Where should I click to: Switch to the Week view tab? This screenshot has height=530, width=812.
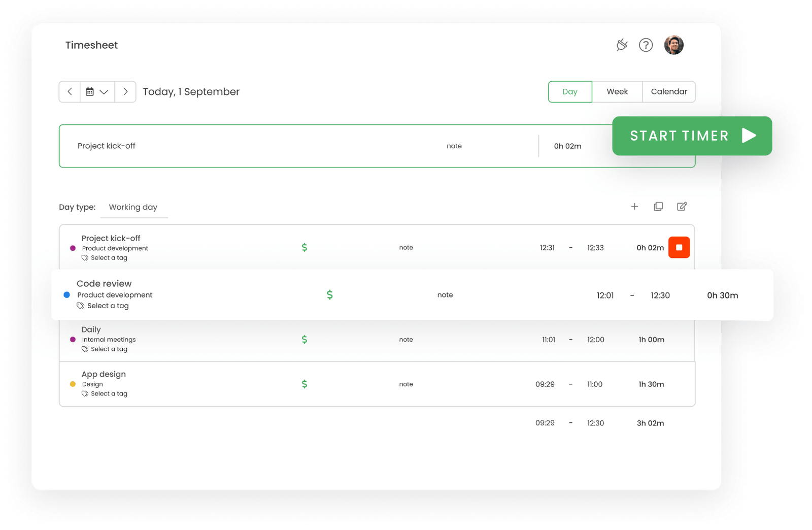[x=617, y=92]
